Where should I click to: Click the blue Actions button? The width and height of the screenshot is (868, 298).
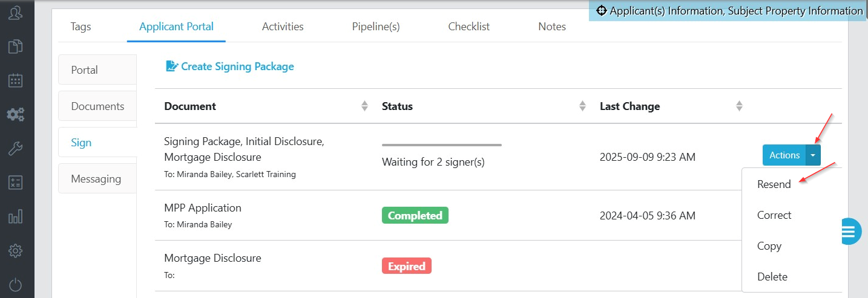[784, 155]
